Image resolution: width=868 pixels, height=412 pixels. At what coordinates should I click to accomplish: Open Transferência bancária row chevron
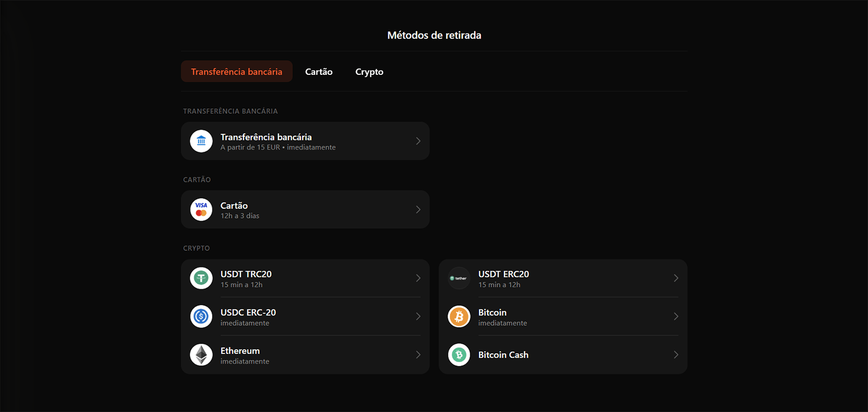tap(418, 141)
